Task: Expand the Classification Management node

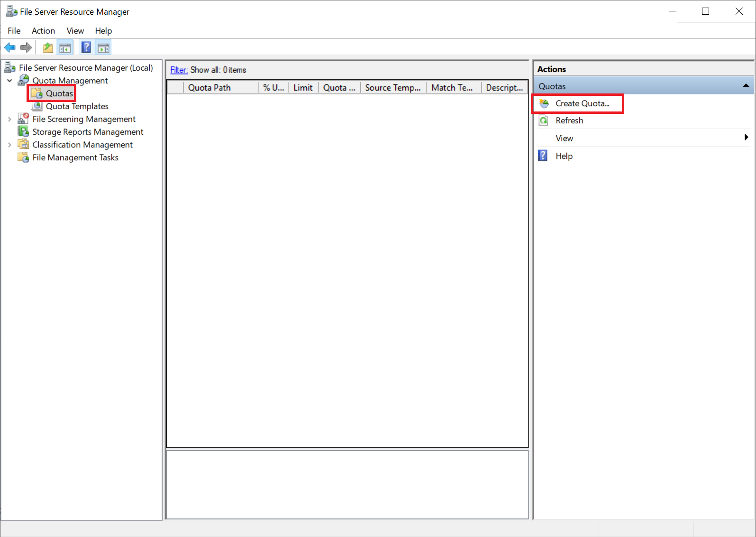Action: [x=9, y=145]
